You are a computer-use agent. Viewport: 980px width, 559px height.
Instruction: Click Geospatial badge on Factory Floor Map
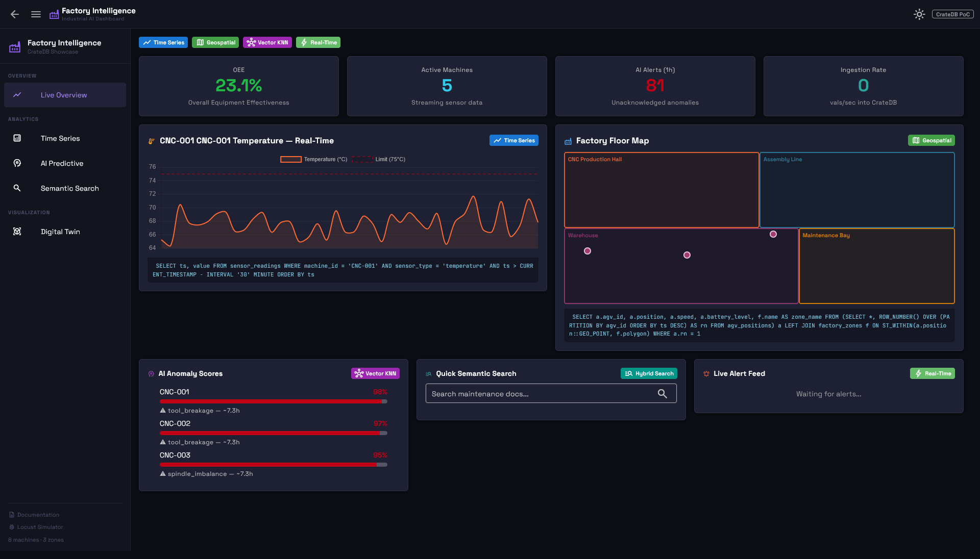932,140
